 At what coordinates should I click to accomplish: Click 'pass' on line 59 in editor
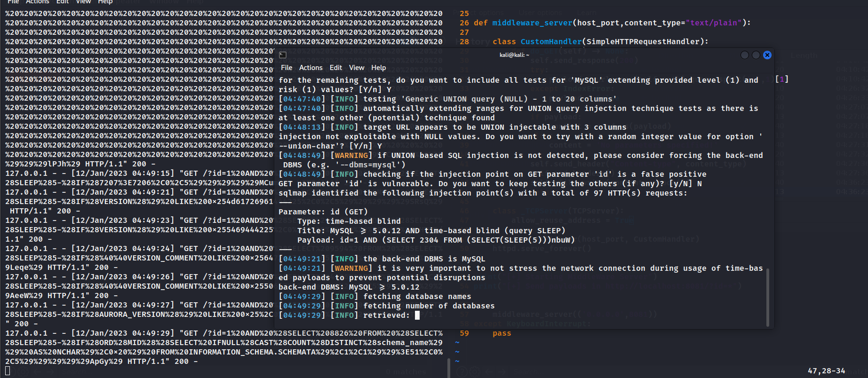[x=502, y=333]
